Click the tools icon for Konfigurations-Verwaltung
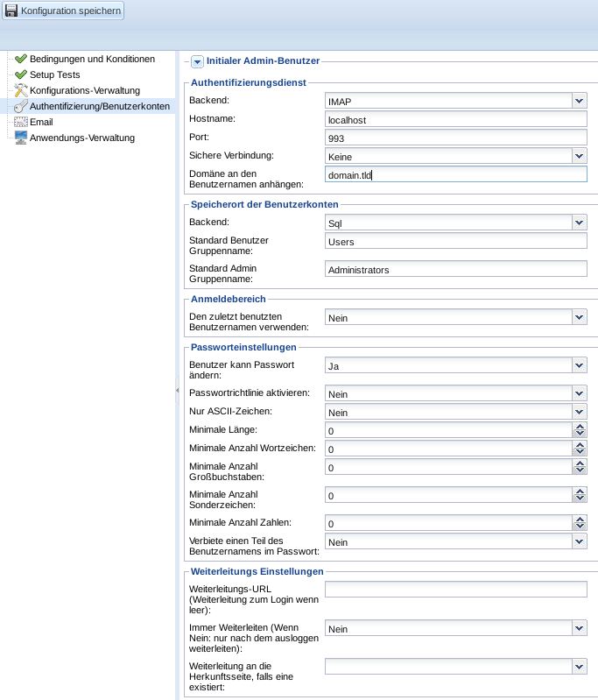 point(20,90)
